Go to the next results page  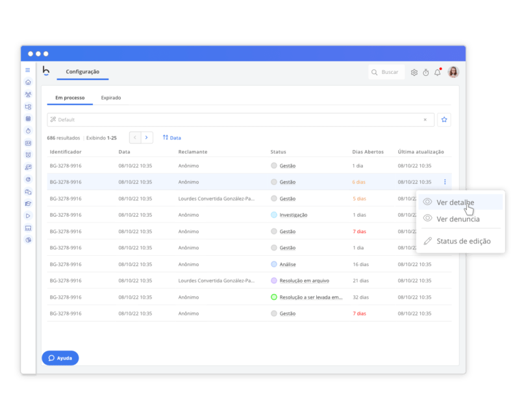point(147,138)
